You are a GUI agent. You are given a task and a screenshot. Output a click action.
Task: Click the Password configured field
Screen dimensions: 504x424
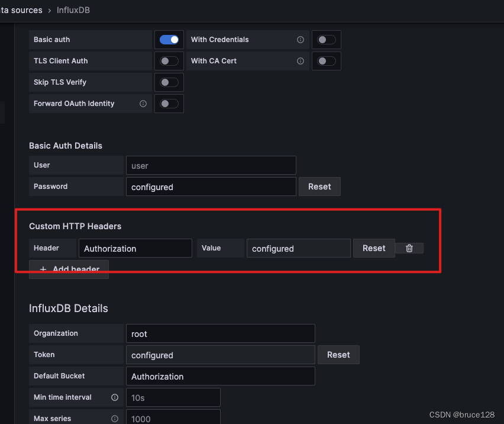coord(211,187)
